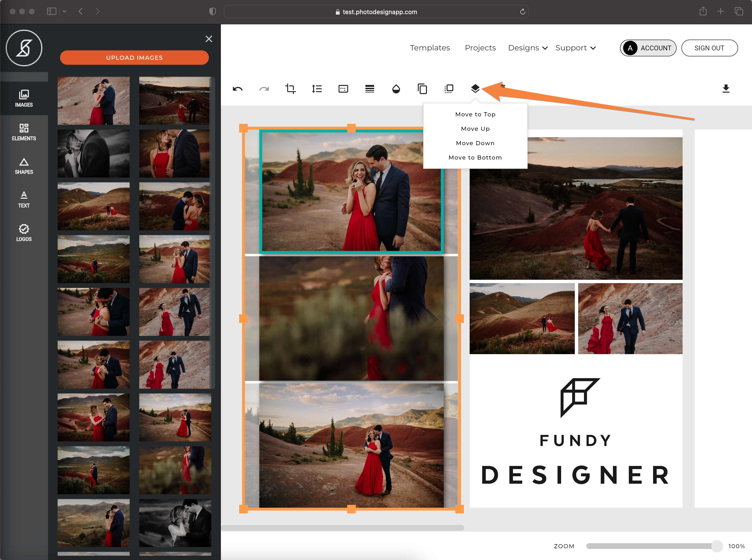This screenshot has height=560, width=752.
Task: Select the first thumbnail of couple embracing
Action: point(94,101)
